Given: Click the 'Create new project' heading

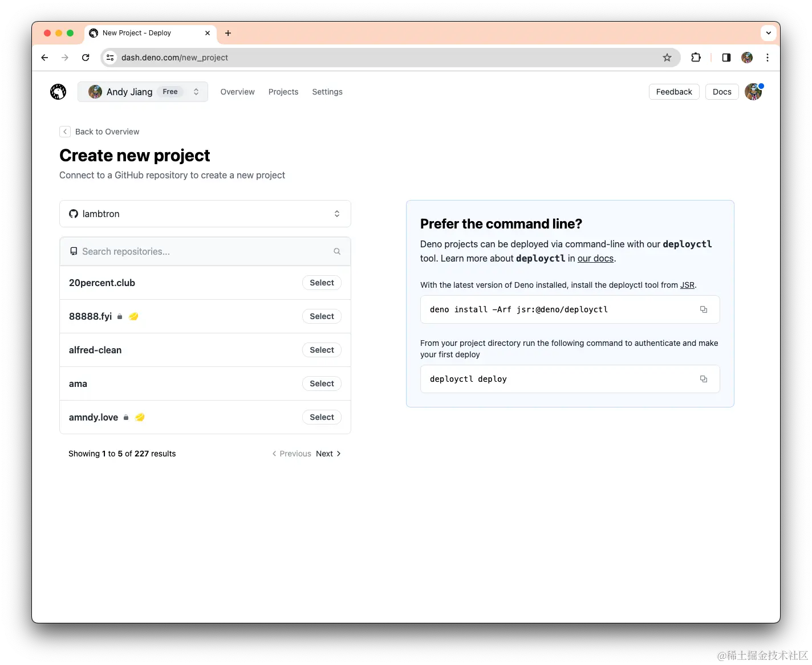Looking at the screenshot, I should tap(135, 155).
